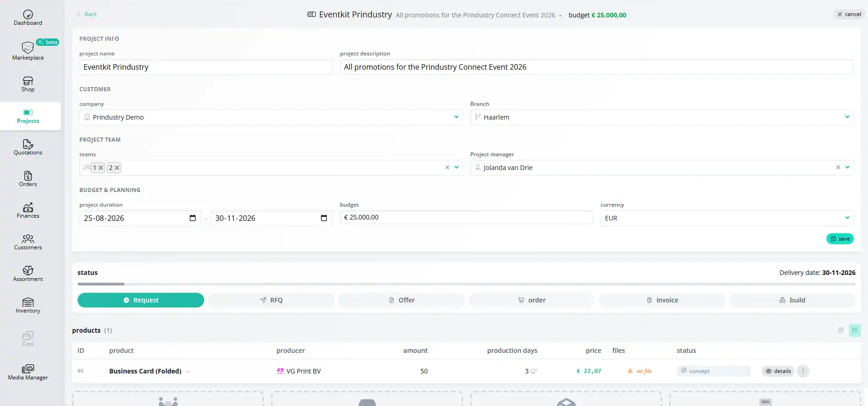Expand the teams dropdown

456,167
